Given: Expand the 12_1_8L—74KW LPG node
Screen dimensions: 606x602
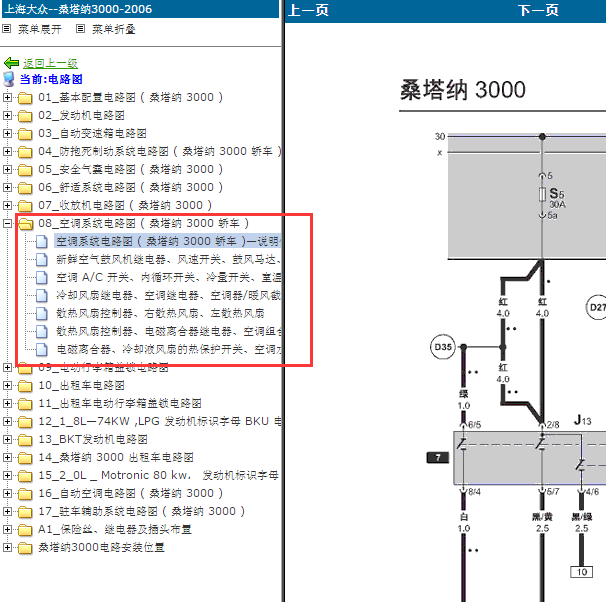Looking at the screenshot, I should 7,421.
